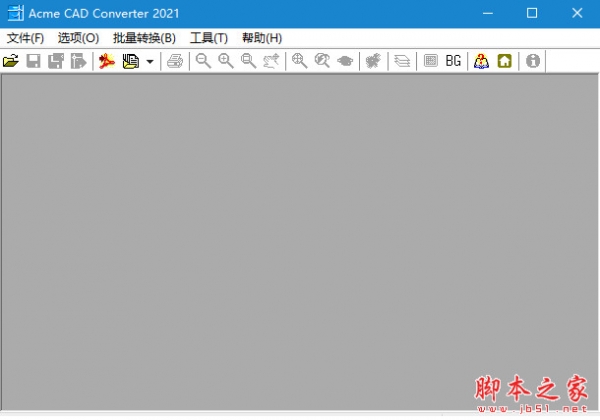Click the Print icon

pos(175,61)
